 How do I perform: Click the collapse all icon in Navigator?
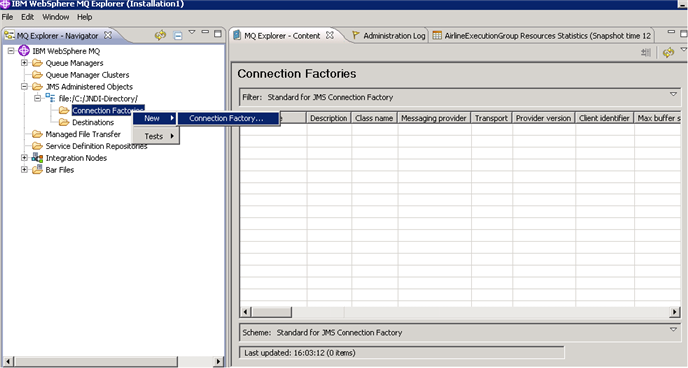pos(178,36)
